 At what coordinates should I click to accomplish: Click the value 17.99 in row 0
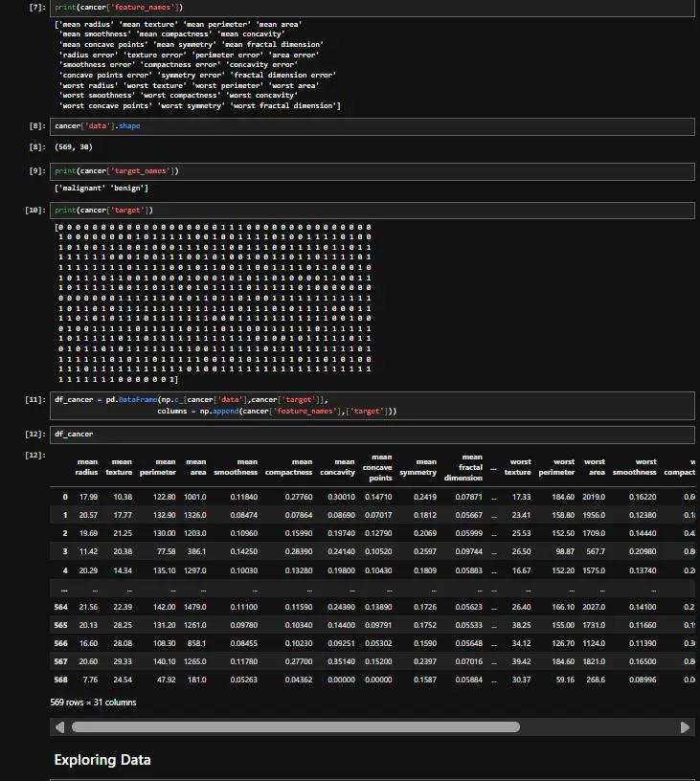point(88,497)
